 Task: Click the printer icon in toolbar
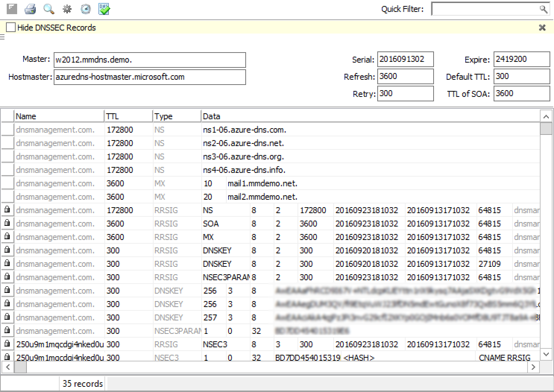point(30,9)
